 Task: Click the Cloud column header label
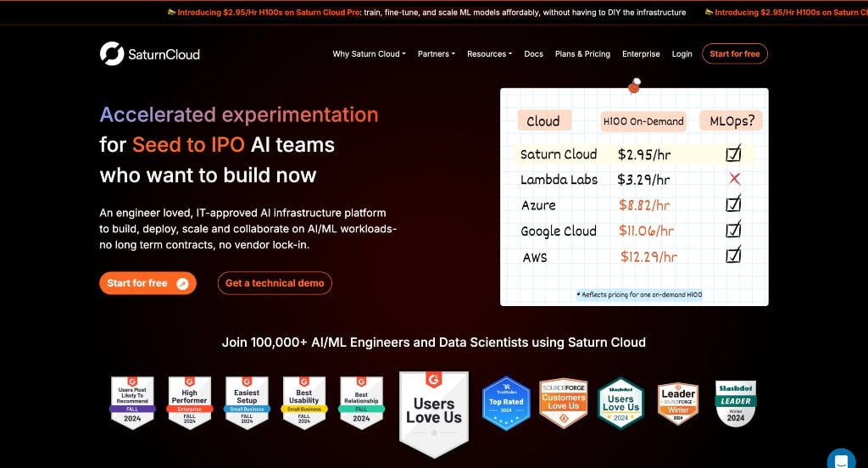[x=543, y=120]
